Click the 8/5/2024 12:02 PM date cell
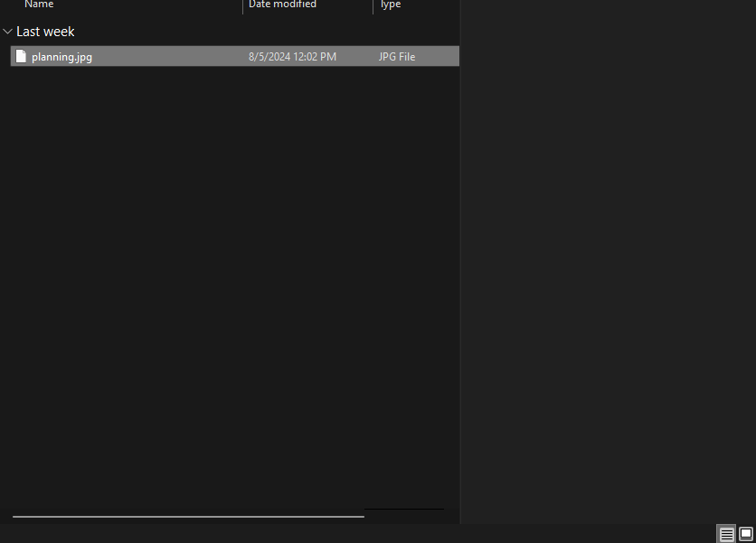The image size is (756, 543). click(x=292, y=57)
